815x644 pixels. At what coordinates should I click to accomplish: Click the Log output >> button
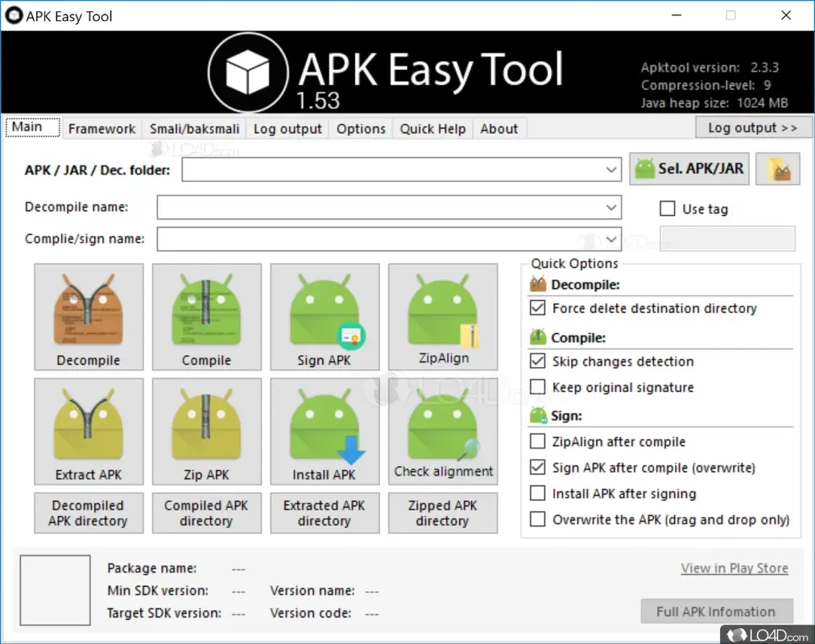point(753,128)
